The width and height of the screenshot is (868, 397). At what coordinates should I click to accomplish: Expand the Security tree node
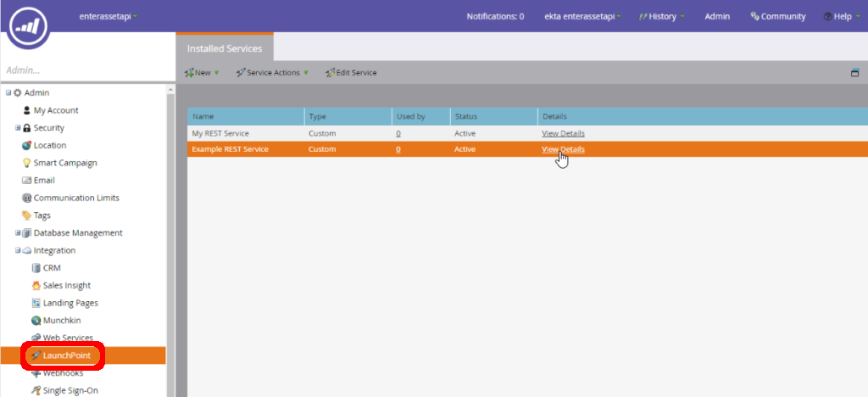click(18, 127)
